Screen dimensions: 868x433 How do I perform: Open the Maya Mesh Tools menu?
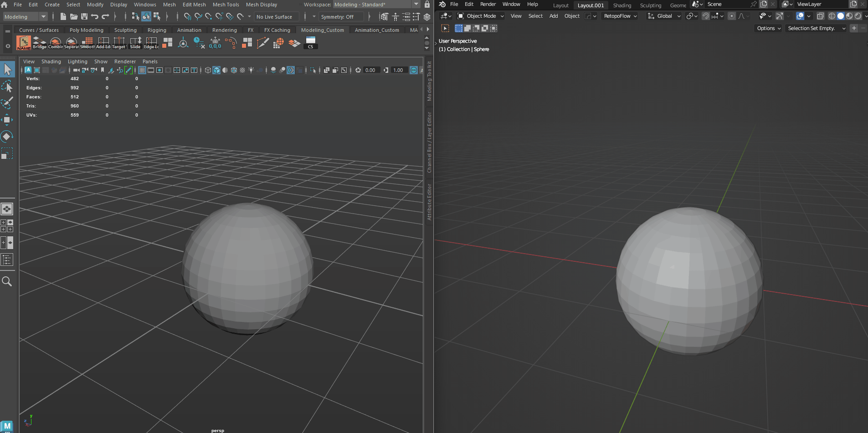coord(226,5)
